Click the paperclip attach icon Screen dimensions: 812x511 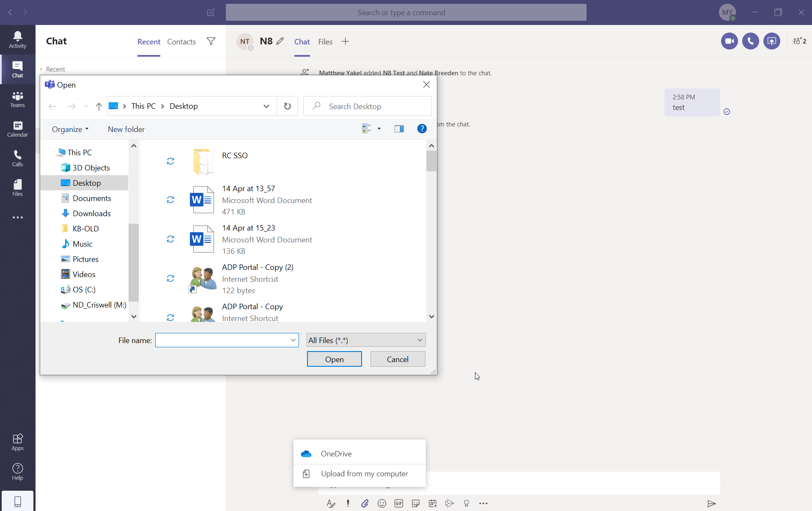pyautogui.click(x=365, y=503)
